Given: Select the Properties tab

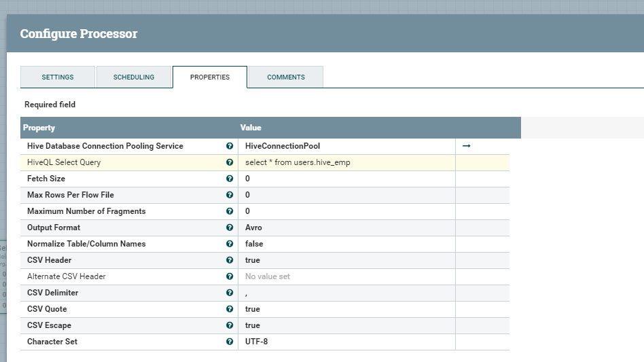Looking at the screenshot, I should (210, 77).
